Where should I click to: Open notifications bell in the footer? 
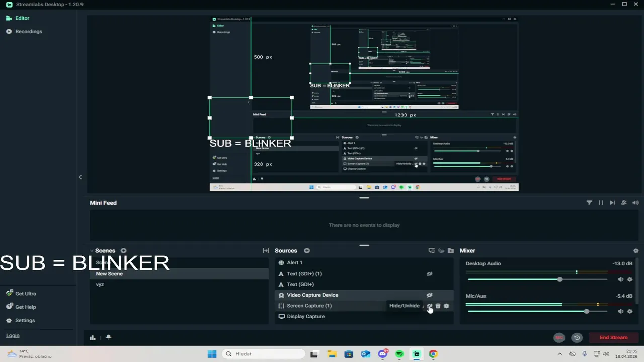(x=108, y=338)
